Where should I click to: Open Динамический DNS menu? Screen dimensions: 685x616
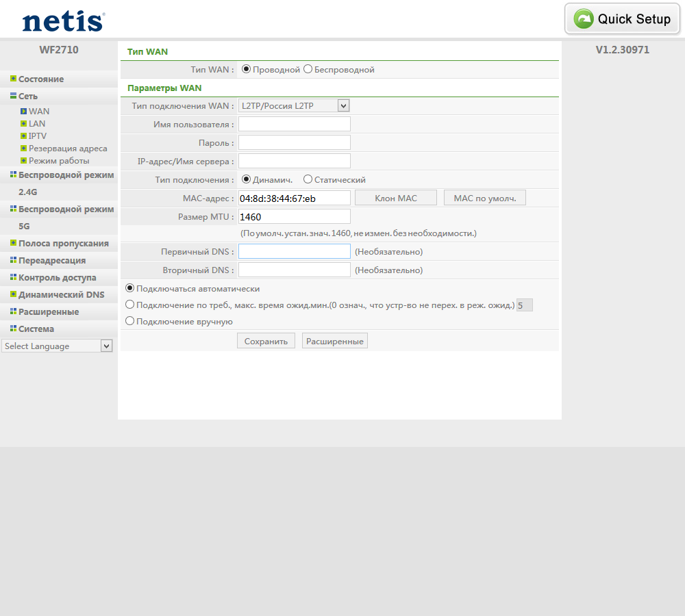tap(61, 294)
